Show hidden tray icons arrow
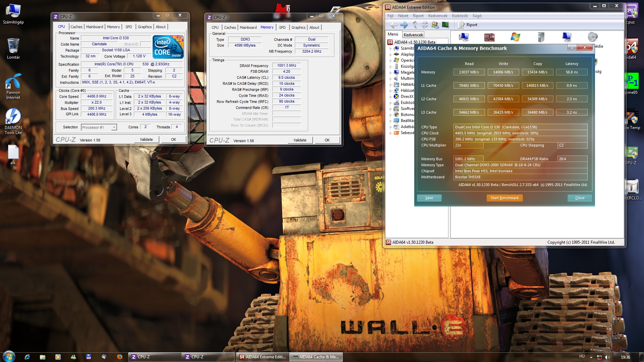This screenshot has height=362, width=644. coord(591,357)
